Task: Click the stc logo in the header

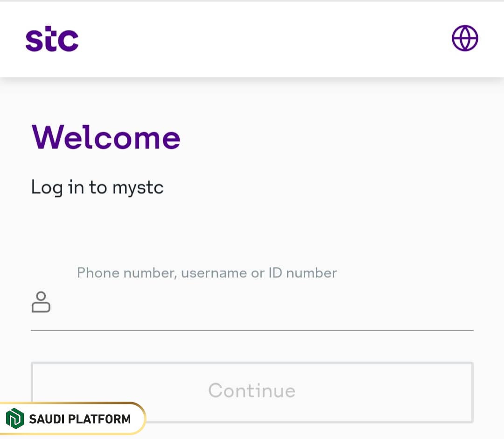Action: 52,39
